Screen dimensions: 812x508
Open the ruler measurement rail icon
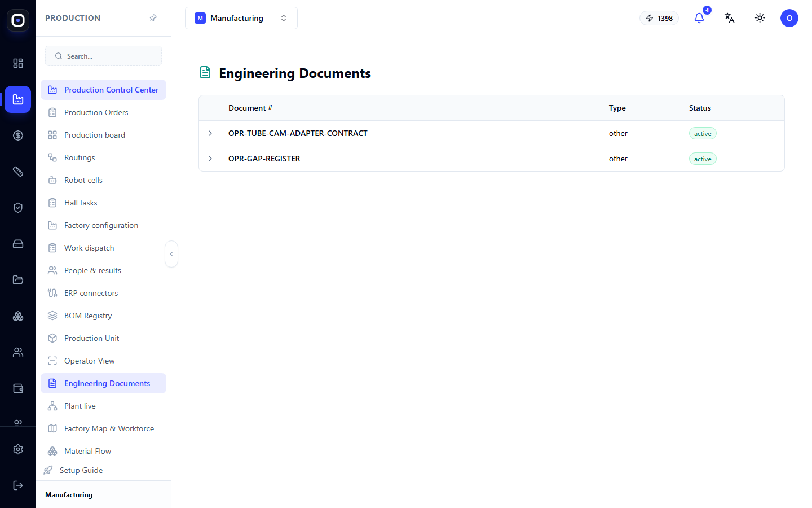18,172
